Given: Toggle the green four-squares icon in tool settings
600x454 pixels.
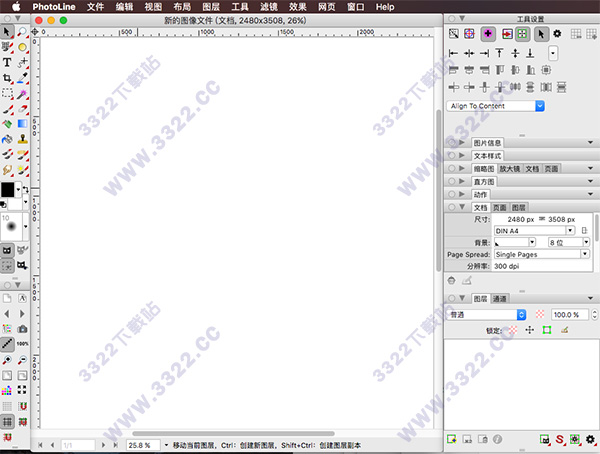Looking at the screenshot, I should [x=522, y=34].
